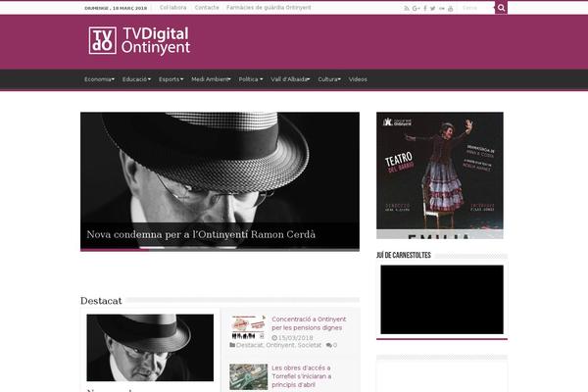Click the search input field
Image resolution: width=588 pixels, height=392 pixels.
pyautogui.click(x=475, y=8)
